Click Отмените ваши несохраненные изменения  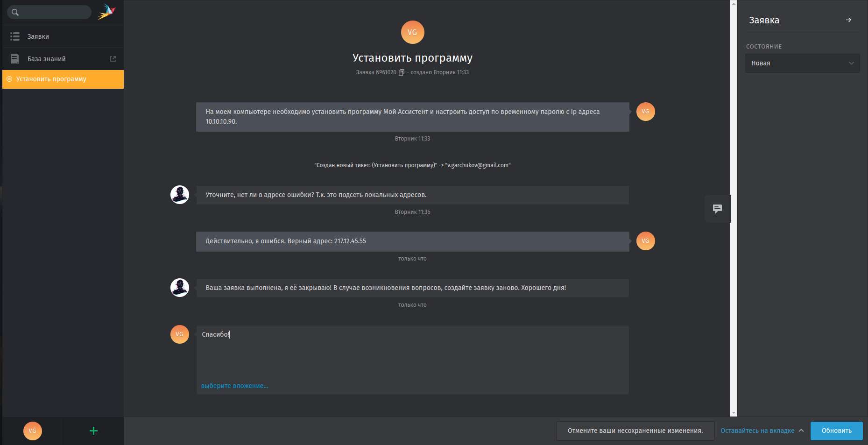[635, 431]
